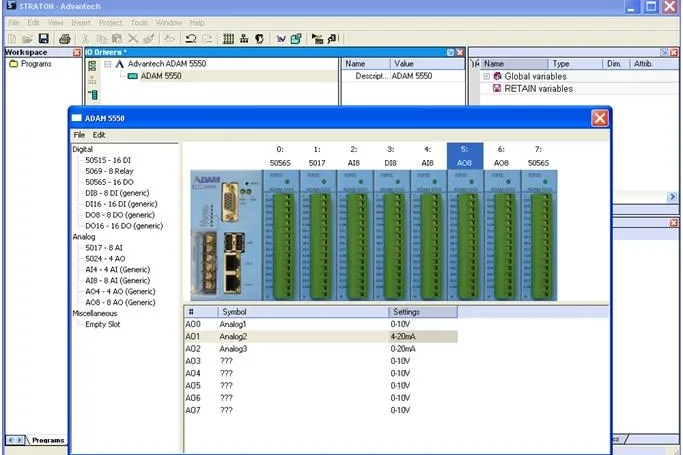Image resolution: width=683 pixels, height=455 pixels.
Task: Click the Paste clipboard toolbar icon
Action: (x=117, y=39)
